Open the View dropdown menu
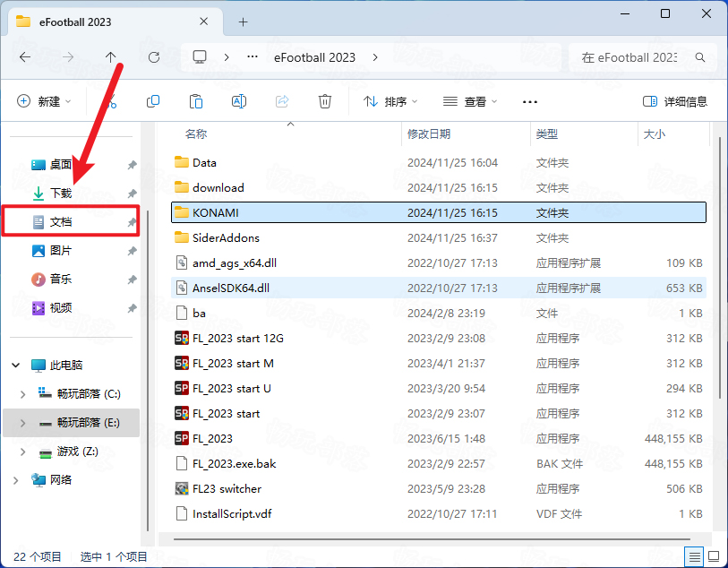The height and width of the screenshot is (568, 728). (470, 101)
